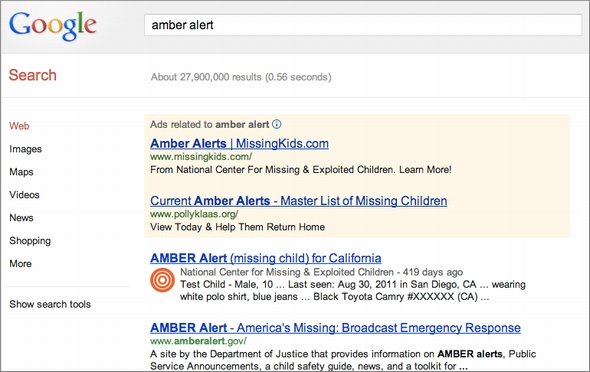The width and height of the screenshot is (590, 372).
Task: Switch to Maps results
Action: pyautogui.click(x=21, y=172)
